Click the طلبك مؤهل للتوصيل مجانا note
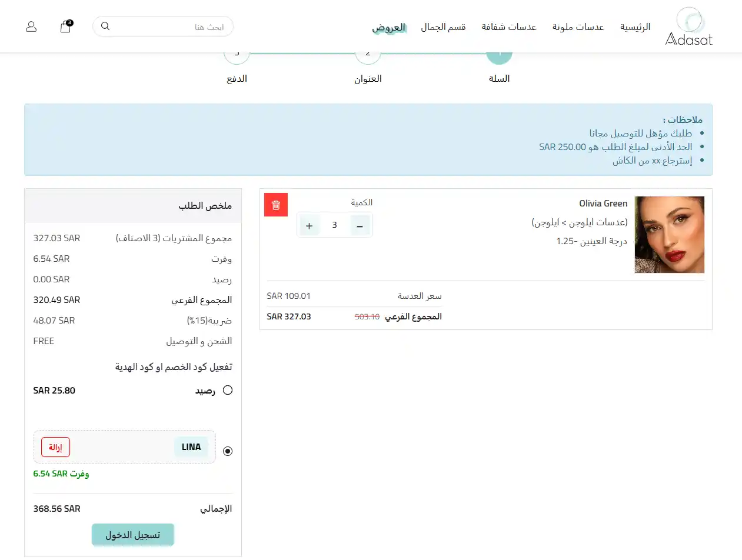The width and height of the screenshot is (742, 560). point(641,133)
